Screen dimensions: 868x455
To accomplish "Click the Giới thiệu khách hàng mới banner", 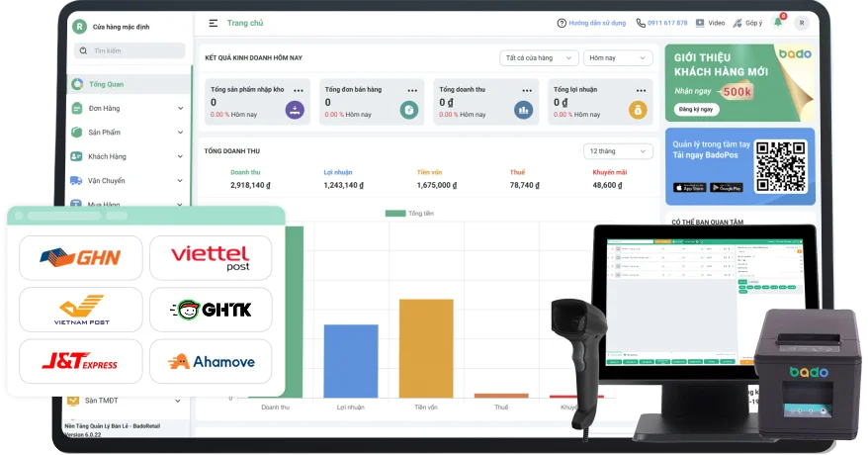I will [x=740, y=83].
